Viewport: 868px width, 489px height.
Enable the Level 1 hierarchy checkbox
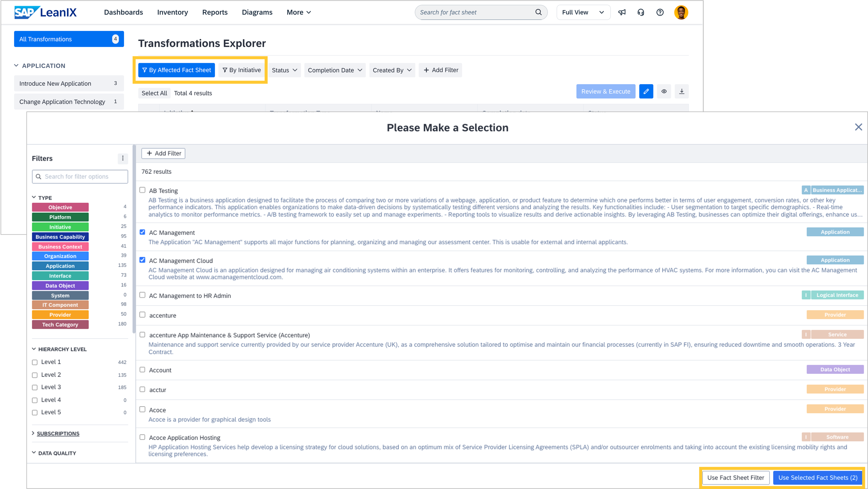pyautogui.click(x=35, y=362)
